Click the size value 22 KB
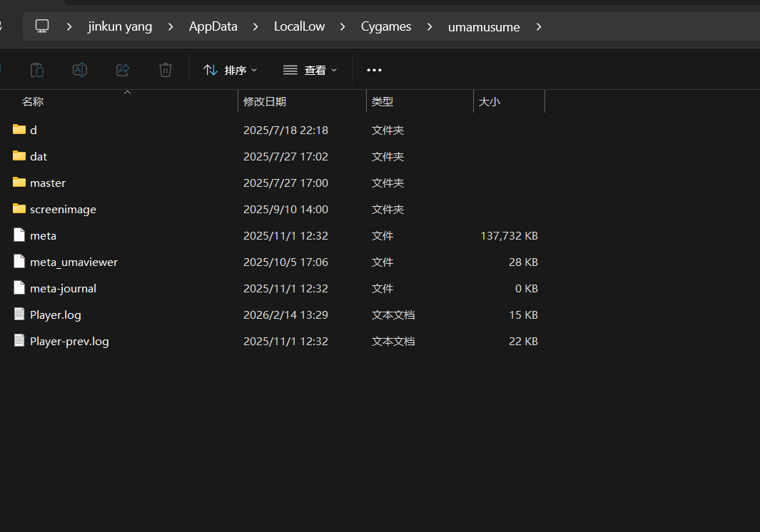The height and width of the screenshot is (532, 760). [x=524, y=341]
